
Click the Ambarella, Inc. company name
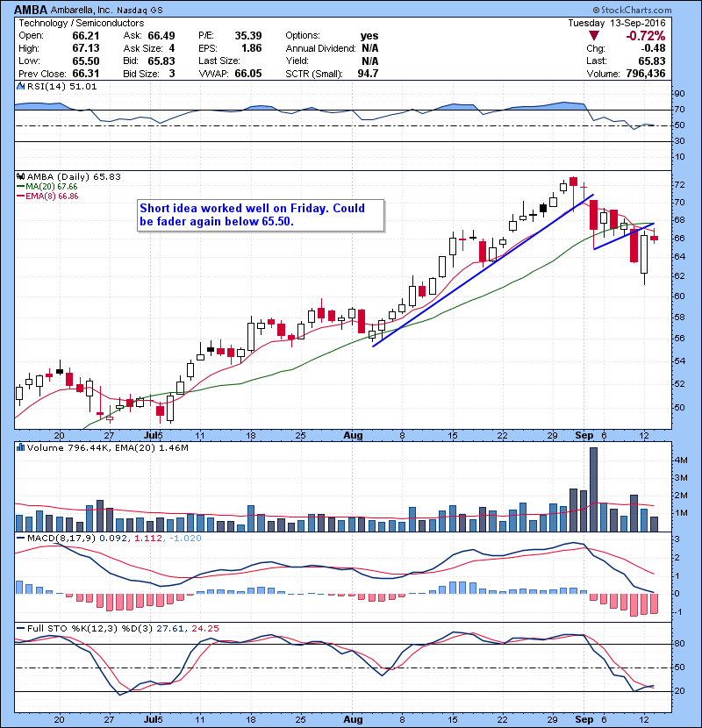pyautogui.click(x=82, y=10)
